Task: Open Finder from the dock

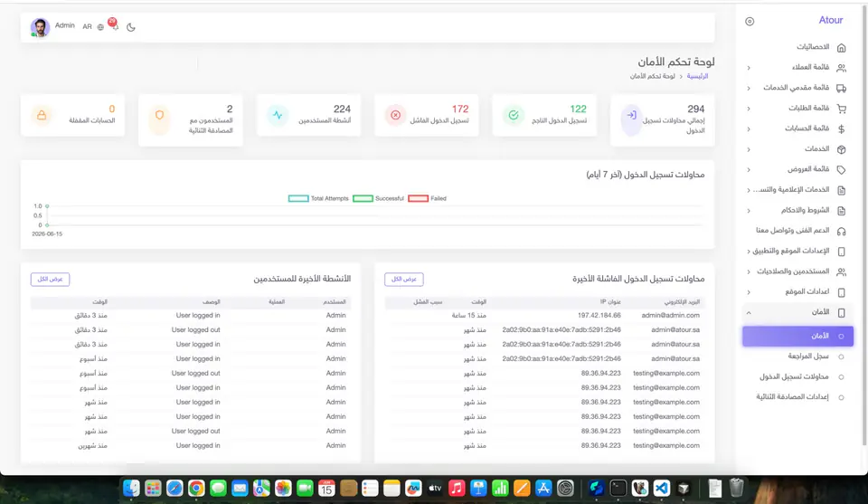Action: (131, 488)
